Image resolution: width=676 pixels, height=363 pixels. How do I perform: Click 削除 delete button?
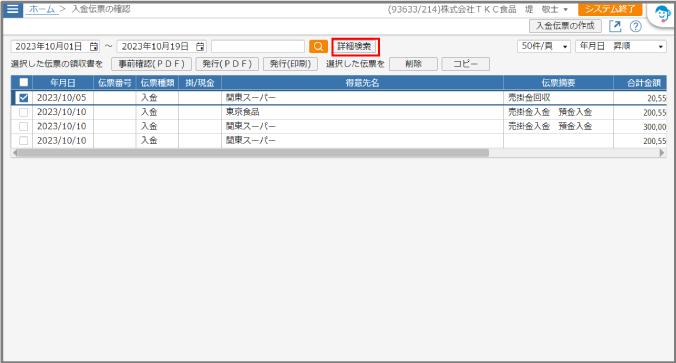[413, 64]
